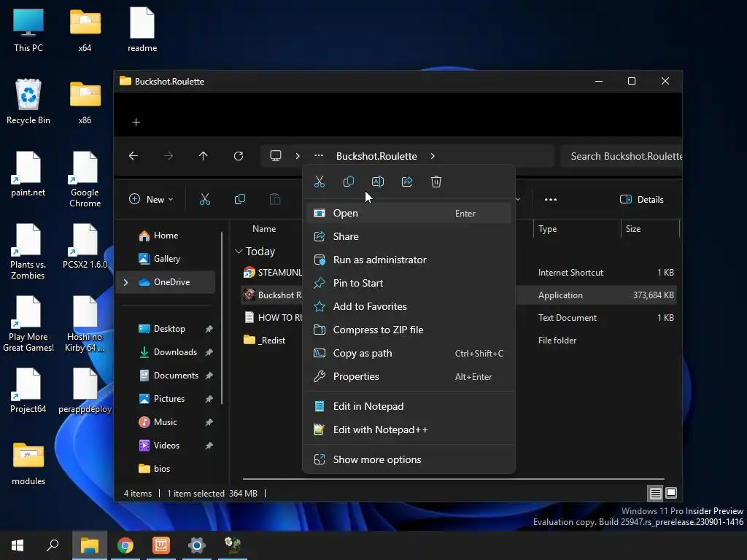
Task: Click the Explorer toolbar Copy icon
Action: (239, 200)
